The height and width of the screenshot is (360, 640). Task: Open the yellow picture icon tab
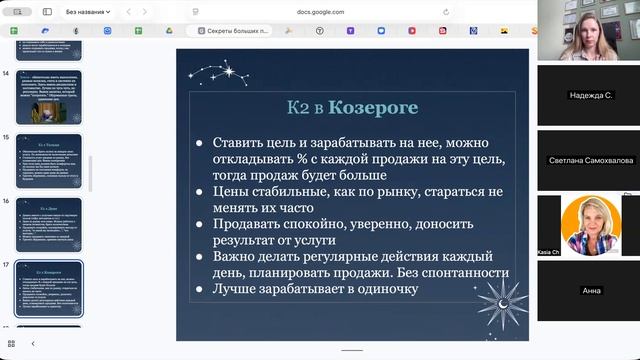tap(504, 31)
